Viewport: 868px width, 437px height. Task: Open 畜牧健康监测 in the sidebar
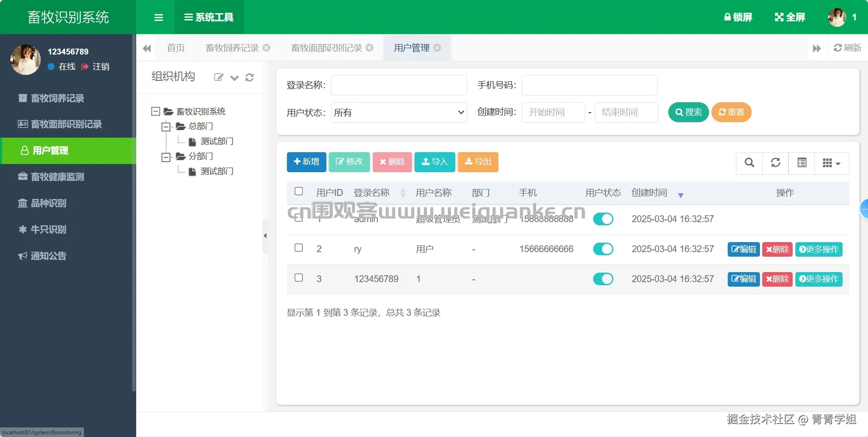coord(68,177)
